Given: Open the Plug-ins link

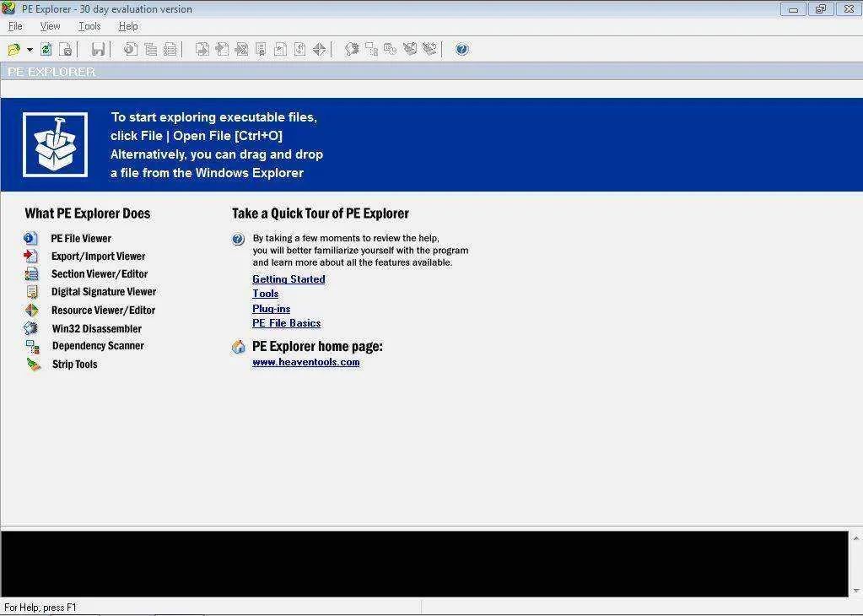Looking at the screenshot, I should [x=272, y=308].
